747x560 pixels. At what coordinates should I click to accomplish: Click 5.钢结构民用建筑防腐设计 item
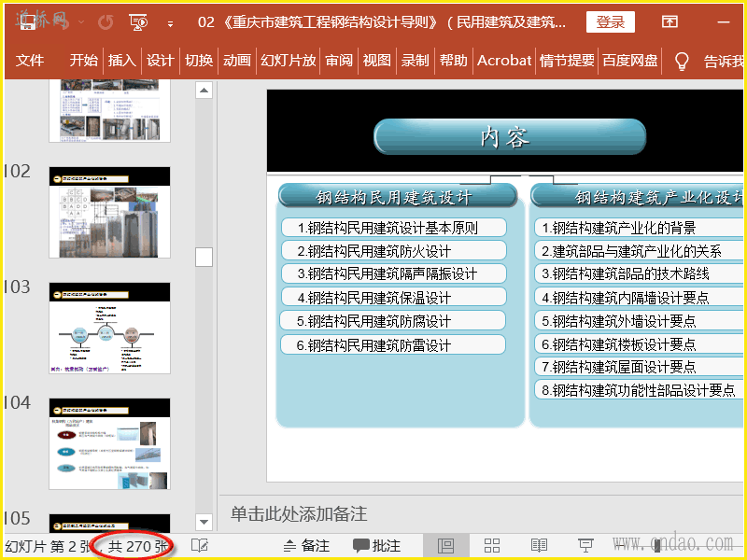[x=393, y=320]
